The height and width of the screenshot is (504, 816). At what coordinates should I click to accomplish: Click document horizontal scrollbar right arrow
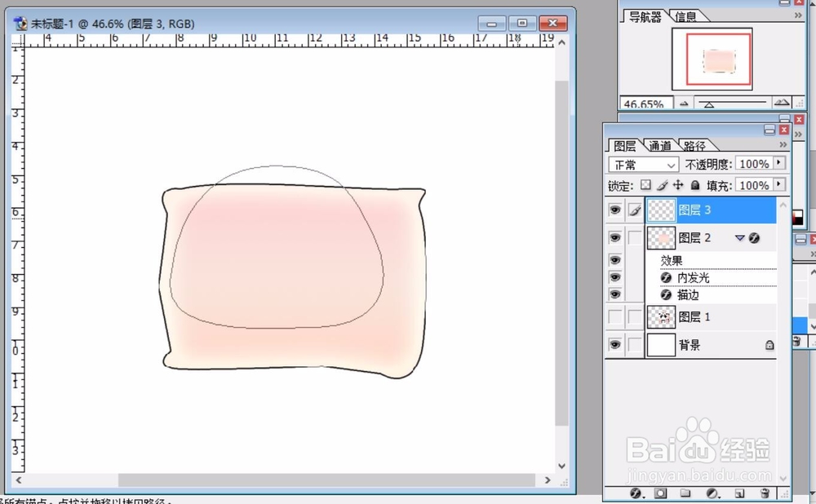click(x=548, y=480)
